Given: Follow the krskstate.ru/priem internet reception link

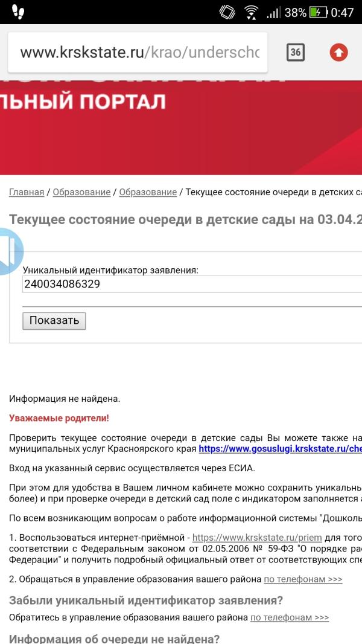Looking at the screenshot, I should (x=257, y=520).
